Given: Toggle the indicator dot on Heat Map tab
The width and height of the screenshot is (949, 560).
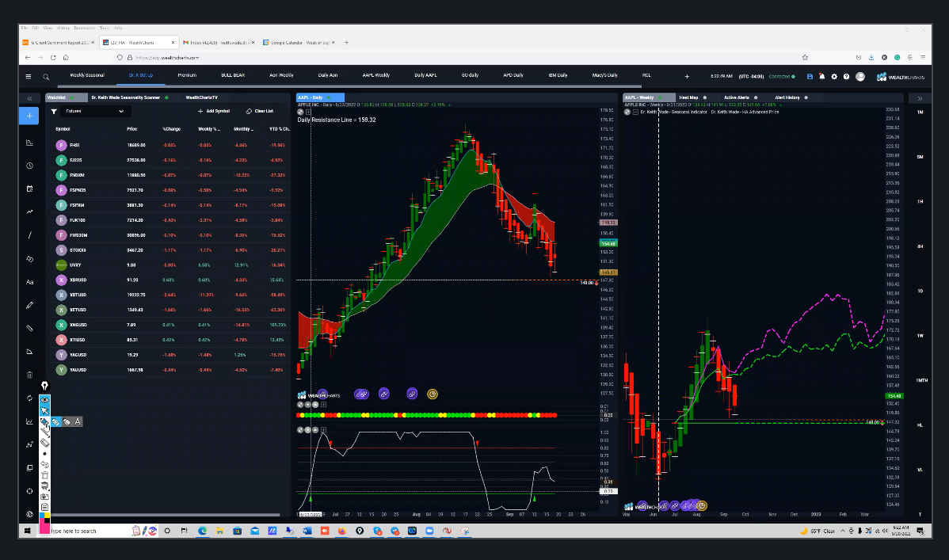Looking at the screenshot, I should coord(704,97).
